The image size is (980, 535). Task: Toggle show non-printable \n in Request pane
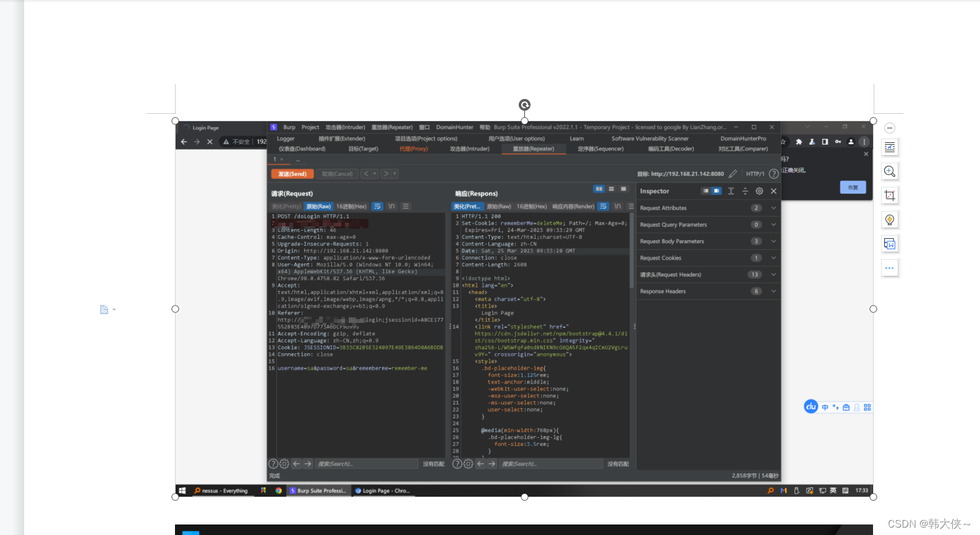391,207
